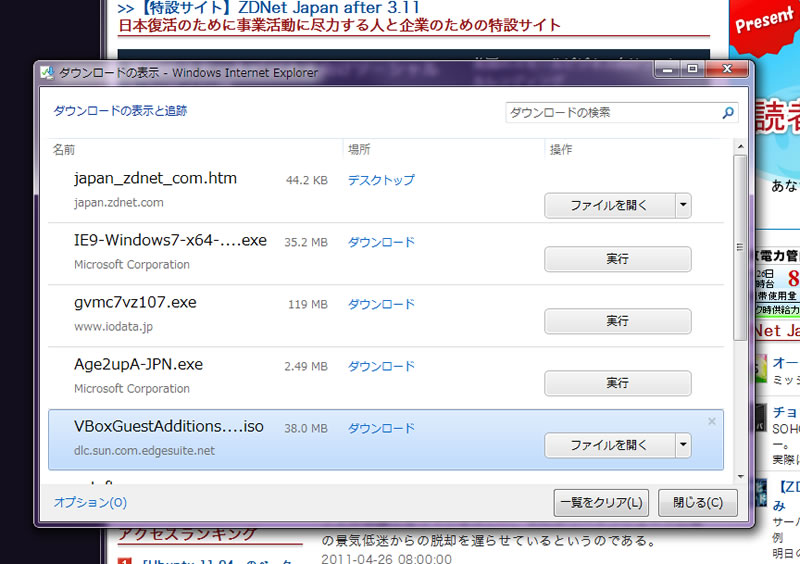The height and width of the screenshot is (564, 800).
Task: Click the scrollbar up arrow in download list
Action: point(740,147)
